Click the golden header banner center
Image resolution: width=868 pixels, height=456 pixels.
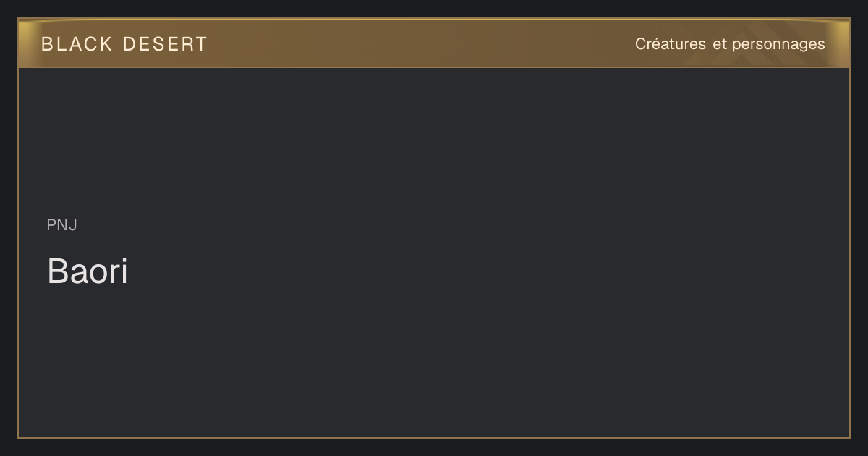[x=434, y=43]
